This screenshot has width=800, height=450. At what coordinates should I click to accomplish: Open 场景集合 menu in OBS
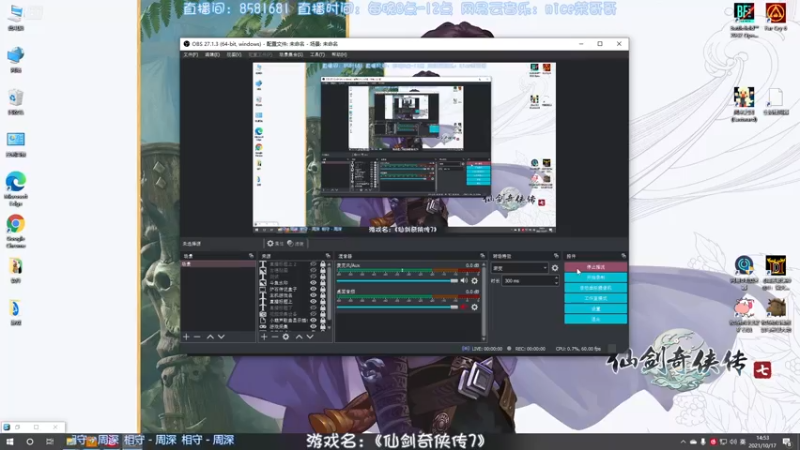[291, 55]
